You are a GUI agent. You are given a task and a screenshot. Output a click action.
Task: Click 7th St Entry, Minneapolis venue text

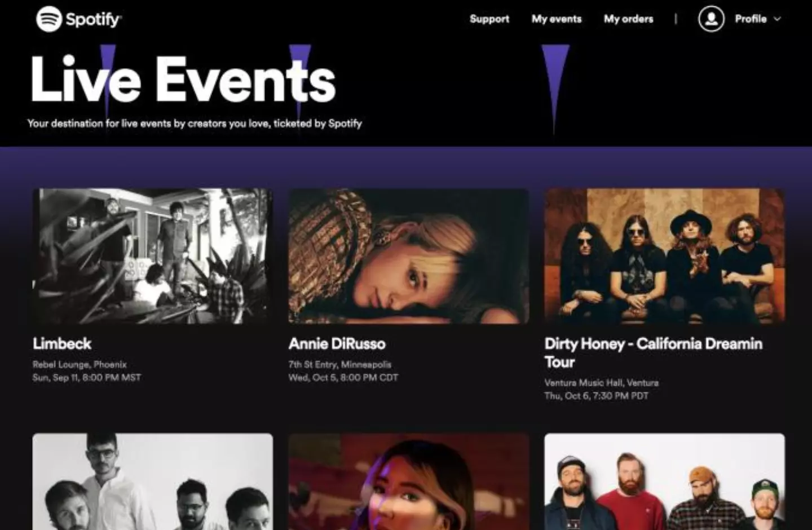(339, 364)
